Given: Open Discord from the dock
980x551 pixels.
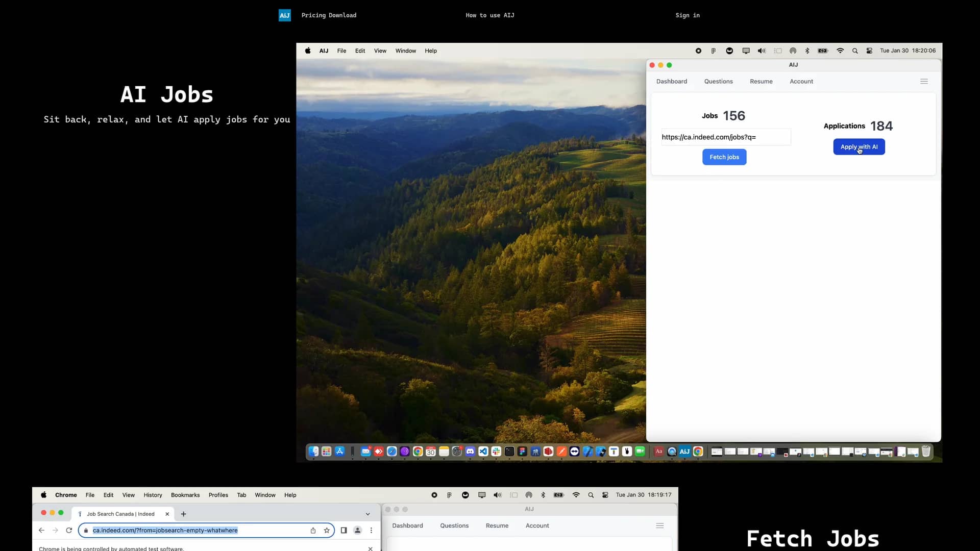Looking at the screenshot, I should (x=470, y=452).
